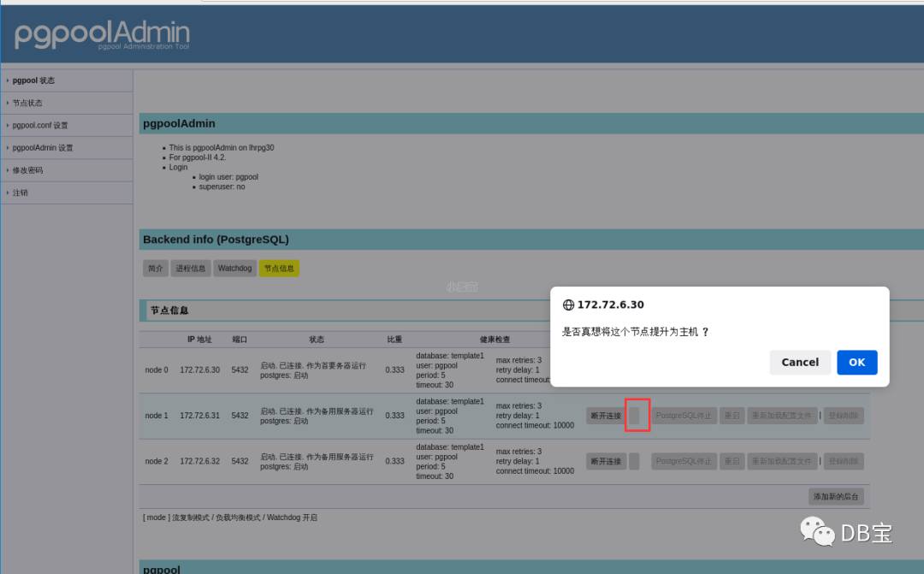Click 重启 in node 2 row
The image size is (924, 574).
click(731, 461)
